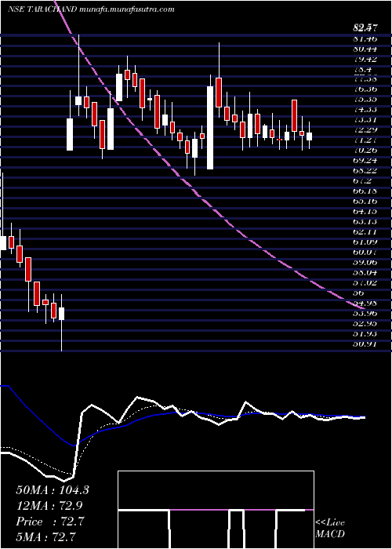Select the 69.24 price axis label

[x=365, y=161]
